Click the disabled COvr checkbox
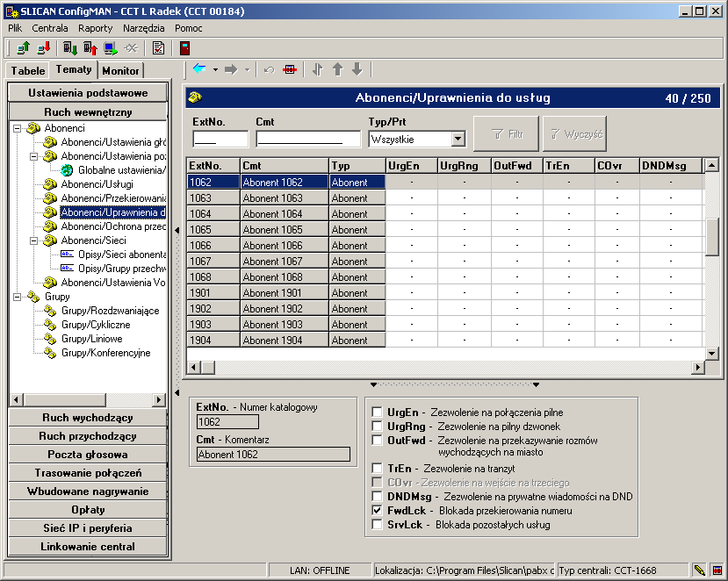The image size is (728, 581). click(377, 482)
